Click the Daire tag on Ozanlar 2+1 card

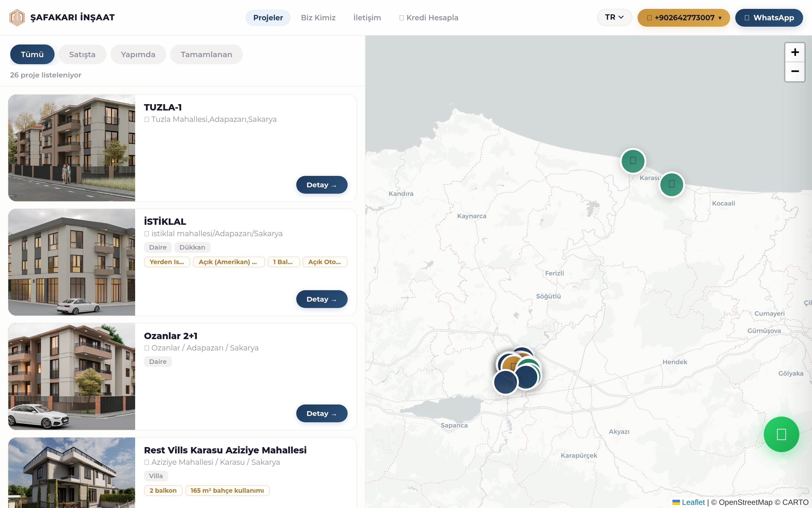click(x=158, y=362)
